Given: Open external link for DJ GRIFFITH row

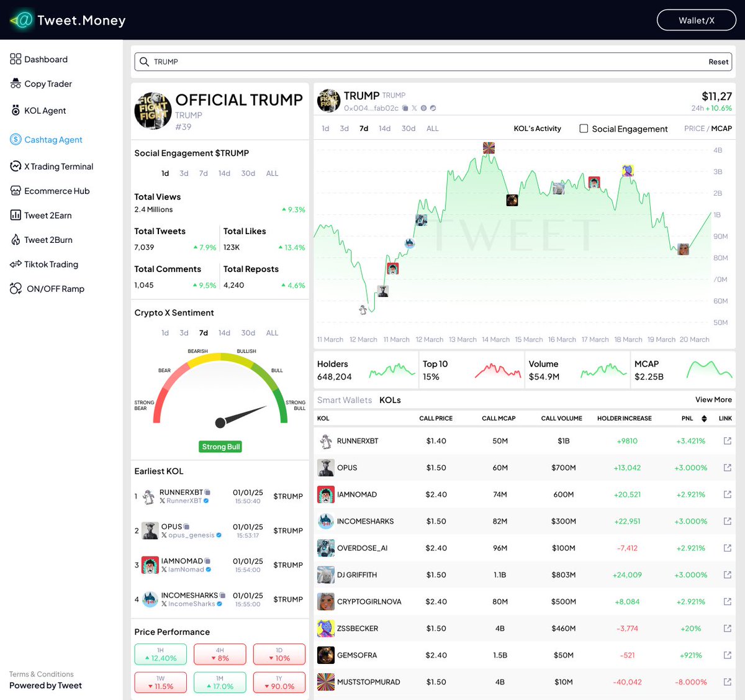Looking at the screenshot, I should 727,575.
